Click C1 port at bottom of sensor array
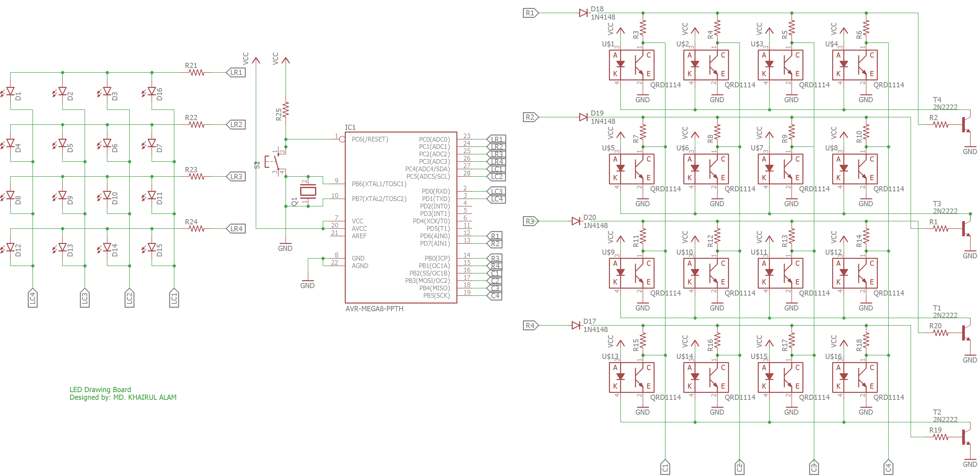Screen dimensions: 980x476 click(x=665, y=467)
